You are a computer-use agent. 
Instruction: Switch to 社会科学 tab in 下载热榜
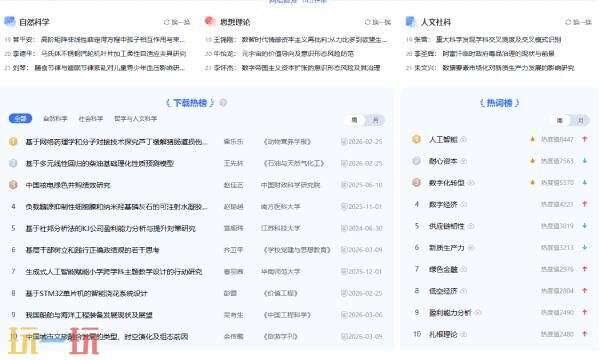point(91,119)
